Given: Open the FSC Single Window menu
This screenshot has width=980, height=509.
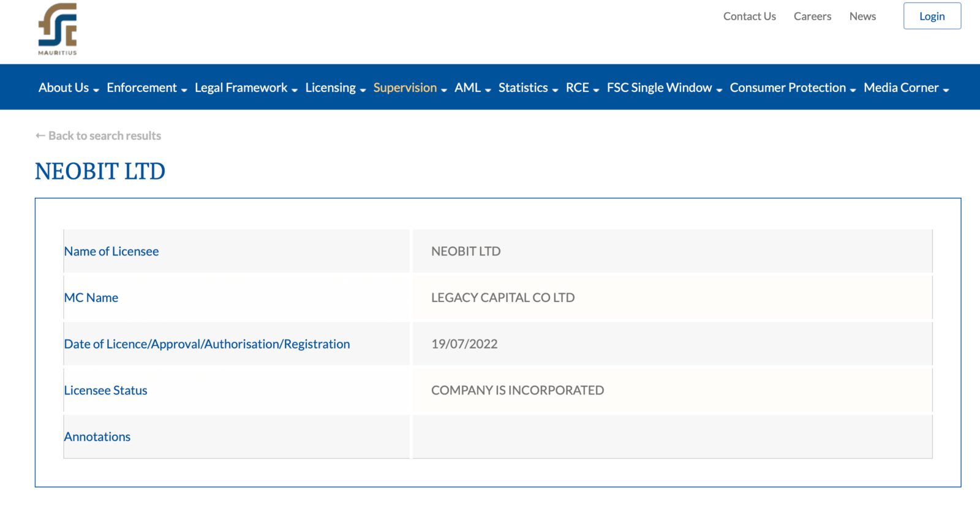Looking at the screenshot, I should 665,88.
